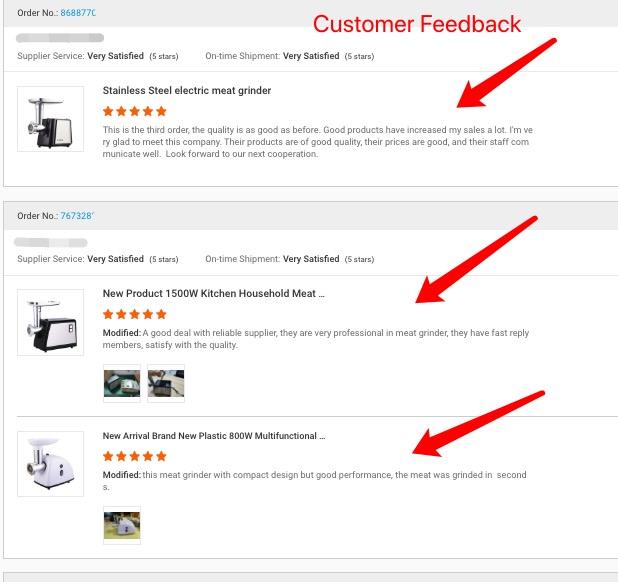Open New Arrival Brand New Plastic 800W title

tap(214, 436)
